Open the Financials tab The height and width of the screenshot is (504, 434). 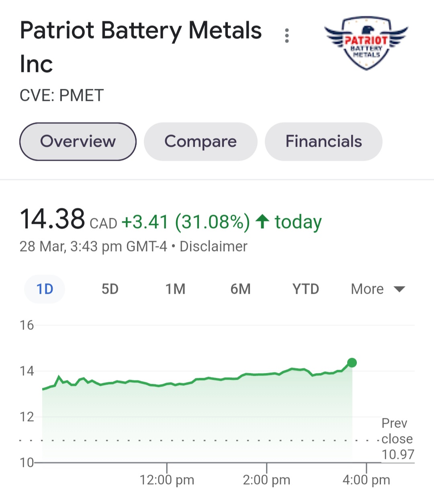pos(323,141)
